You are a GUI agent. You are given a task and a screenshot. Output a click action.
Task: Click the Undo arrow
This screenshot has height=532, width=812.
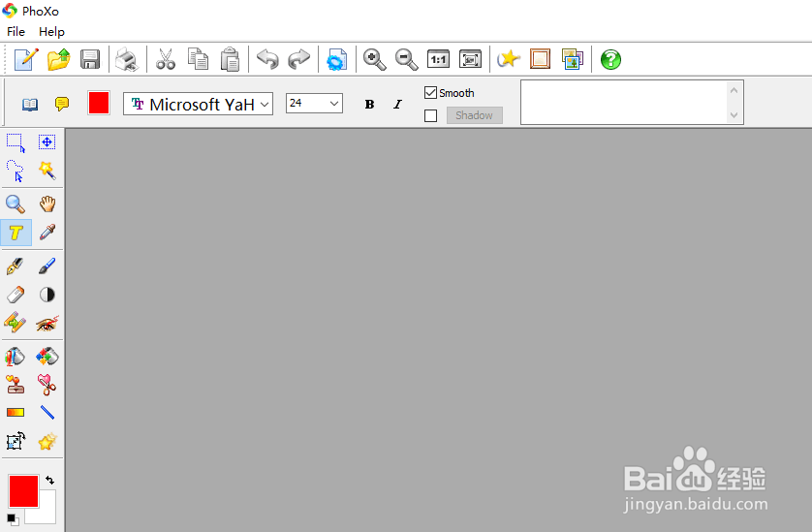(x=267, y=59)
